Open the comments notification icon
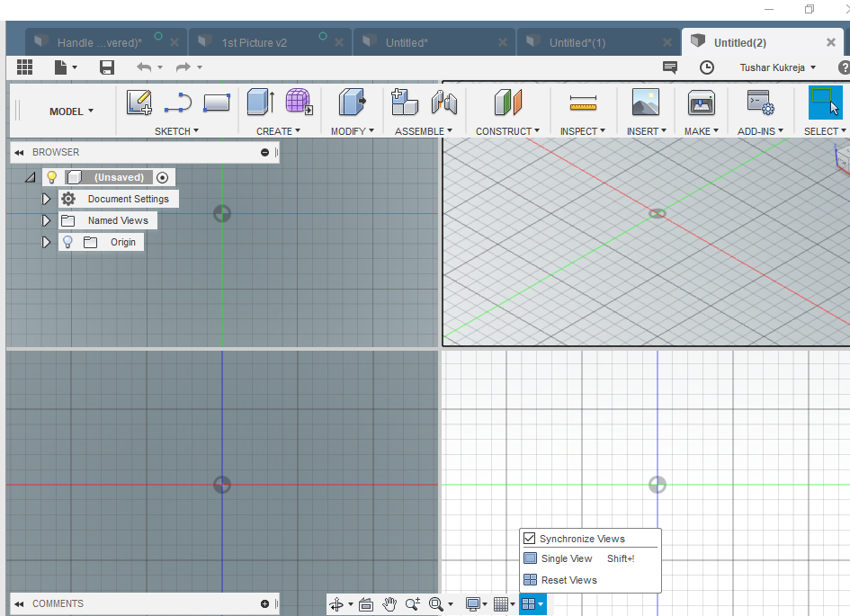 point(670,67)
